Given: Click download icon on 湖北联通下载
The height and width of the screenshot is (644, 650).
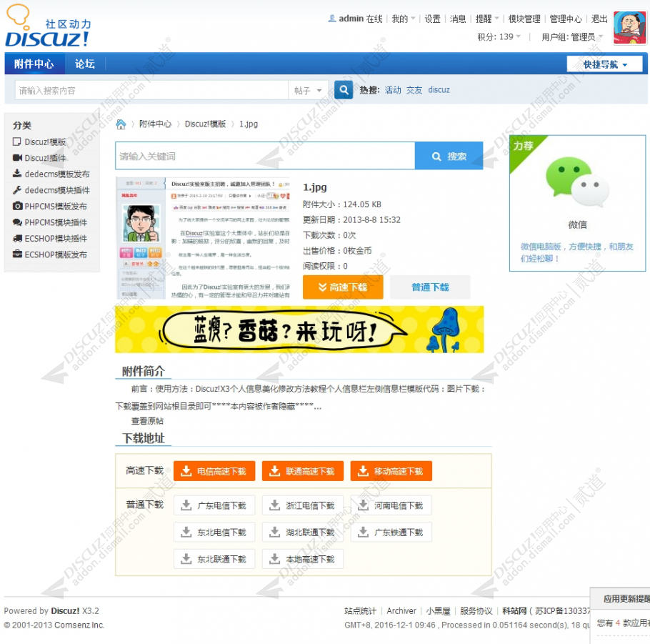Looking at the screenshot, I should click(275, 532).
